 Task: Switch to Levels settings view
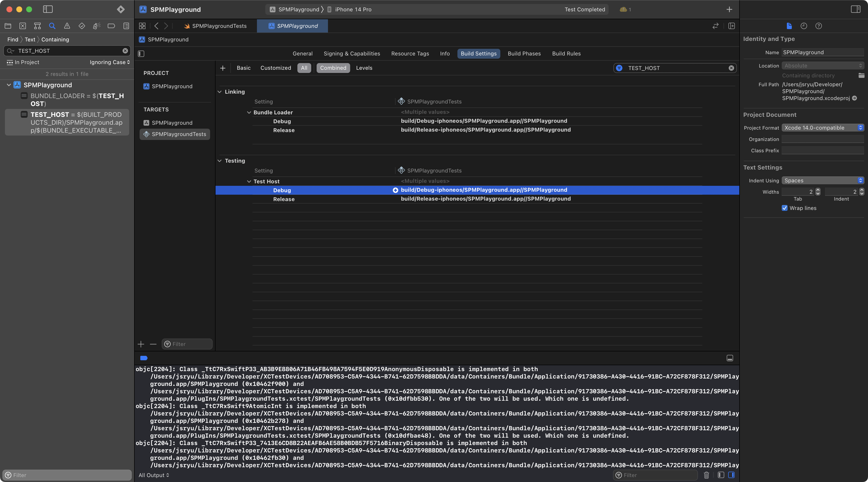[x=364, y=68]
